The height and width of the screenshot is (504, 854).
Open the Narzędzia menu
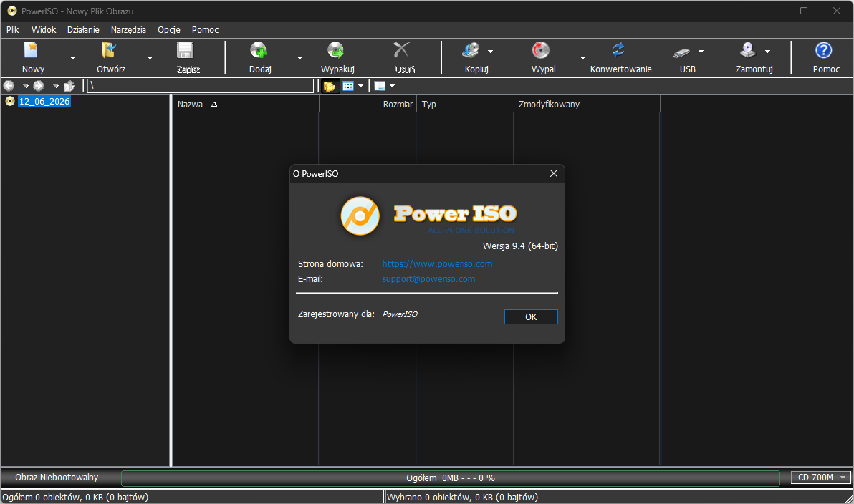tap(128, 30)
